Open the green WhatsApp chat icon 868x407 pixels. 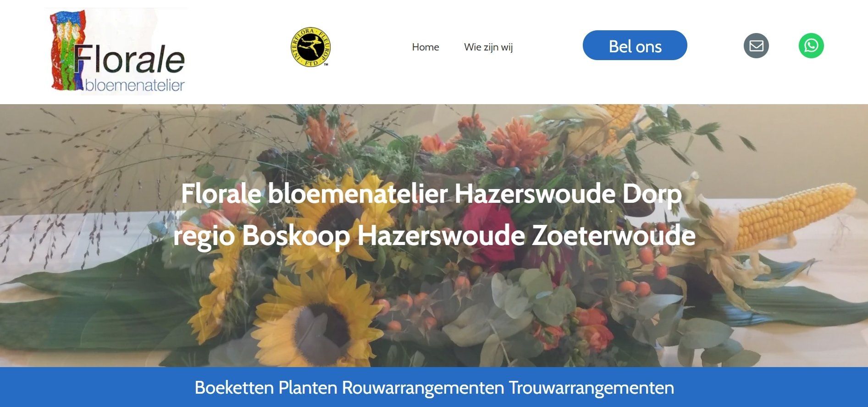point(811,46)
